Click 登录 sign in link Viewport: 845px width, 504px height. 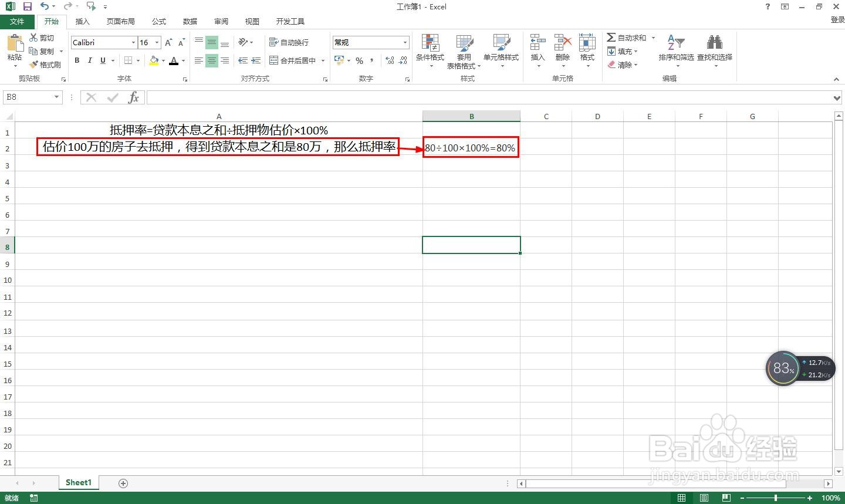837,20
